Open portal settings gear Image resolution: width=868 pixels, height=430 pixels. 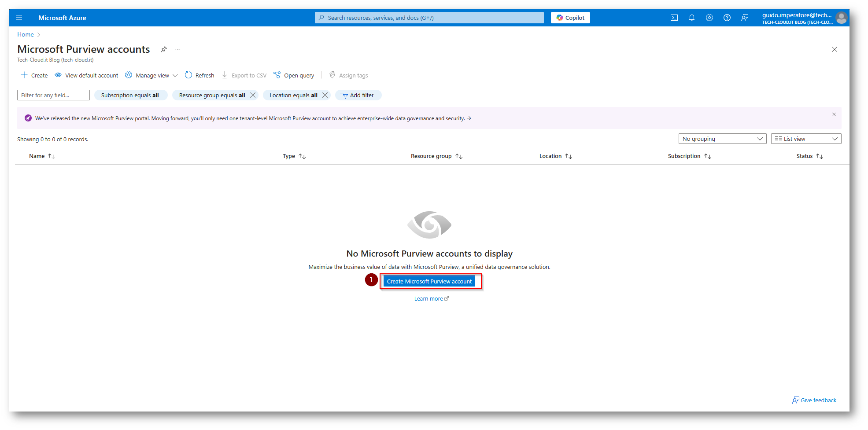point(709,18)
